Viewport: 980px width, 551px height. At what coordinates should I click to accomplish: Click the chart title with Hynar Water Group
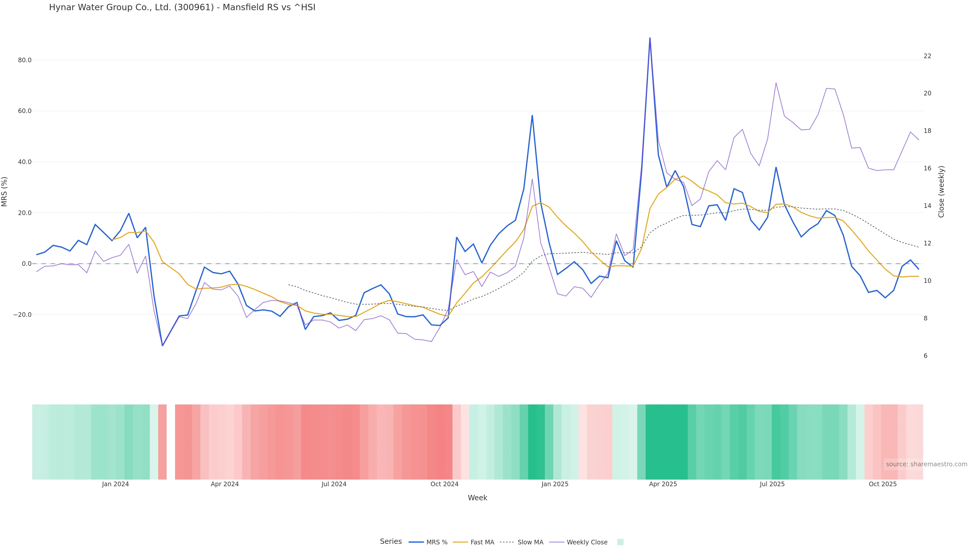(182, 7)
